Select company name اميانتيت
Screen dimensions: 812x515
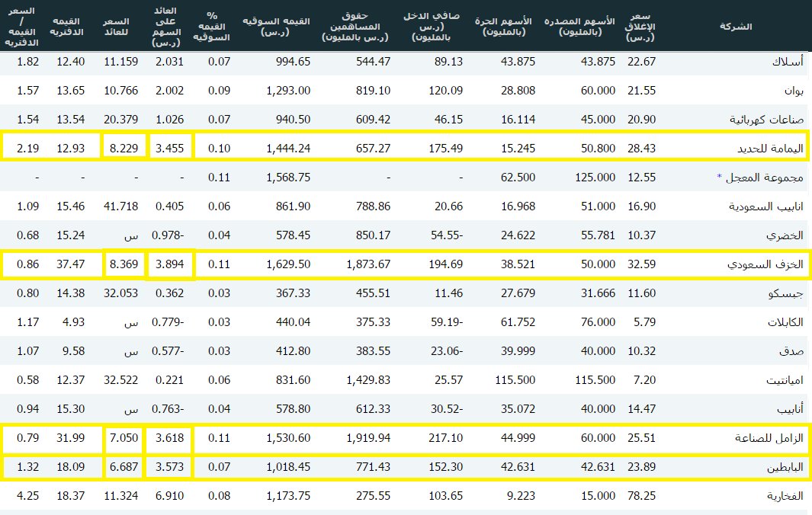tap(785, 380)
